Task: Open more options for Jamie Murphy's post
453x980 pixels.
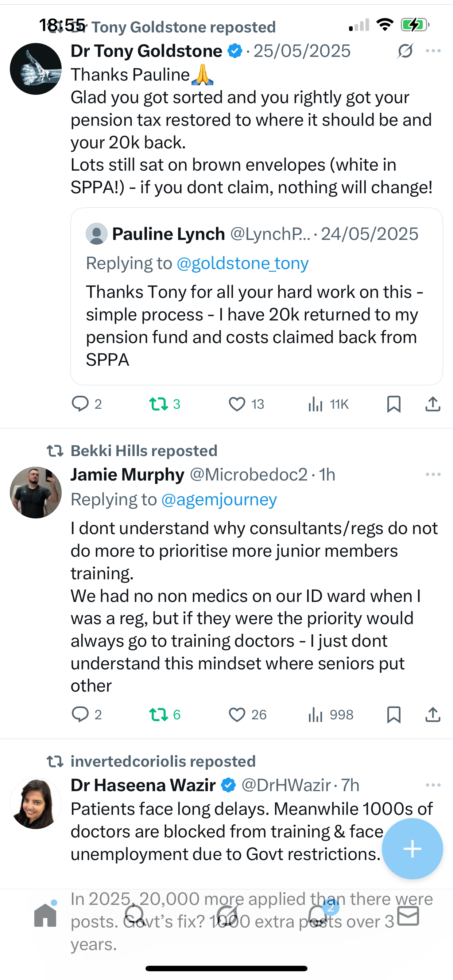Action: click(433, 474)
